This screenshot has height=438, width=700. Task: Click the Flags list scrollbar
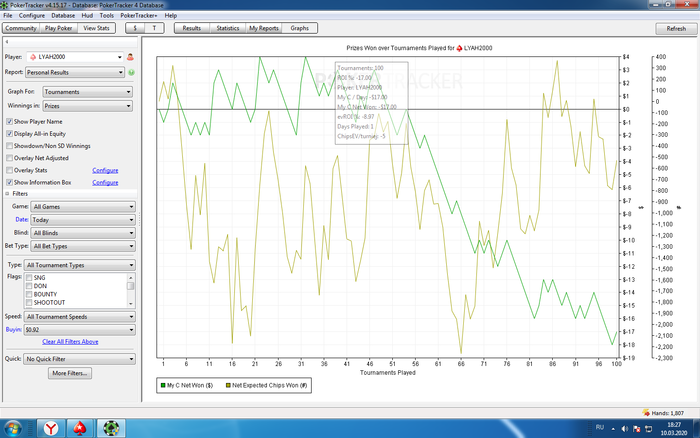click(x=131, y=290)
